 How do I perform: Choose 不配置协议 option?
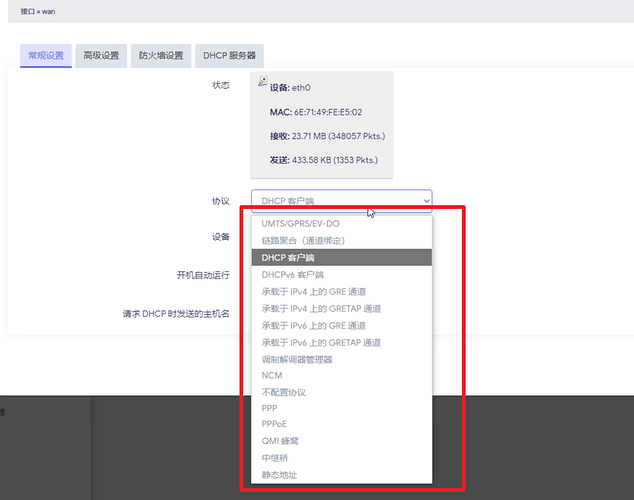coord(342,392)
